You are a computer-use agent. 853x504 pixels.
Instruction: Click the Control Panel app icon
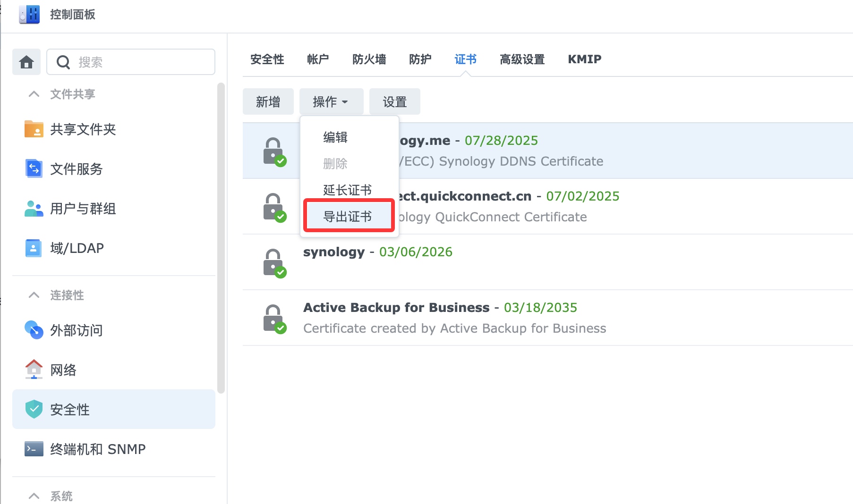click(29, 15)
